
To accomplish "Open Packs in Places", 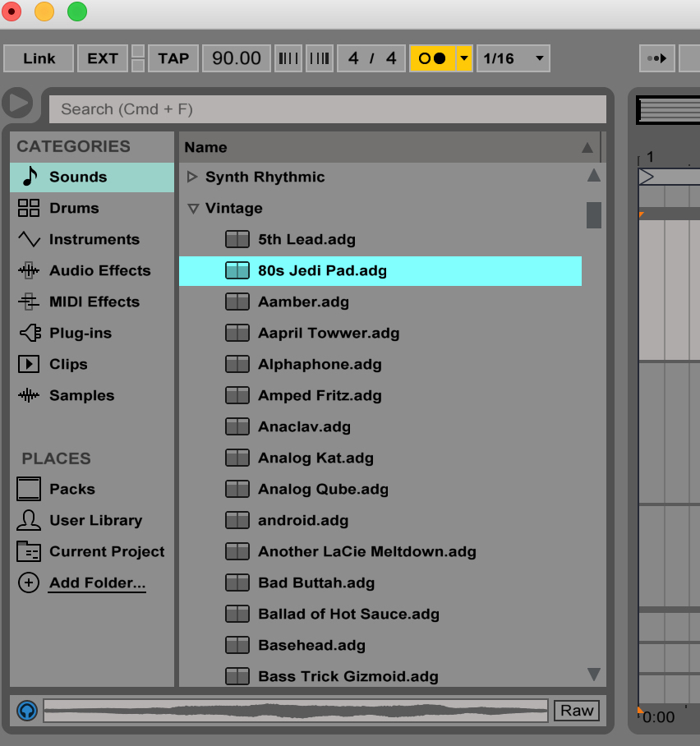I will pos(71,489).
